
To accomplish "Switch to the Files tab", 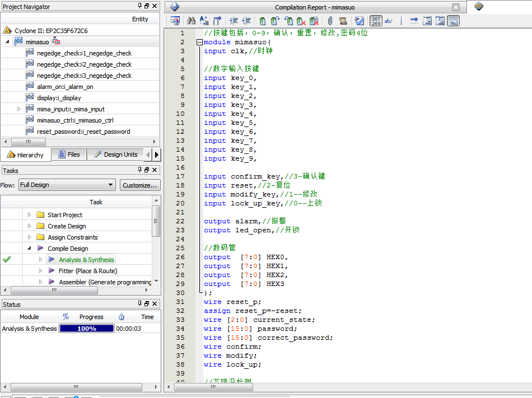I will pos(69,154).
